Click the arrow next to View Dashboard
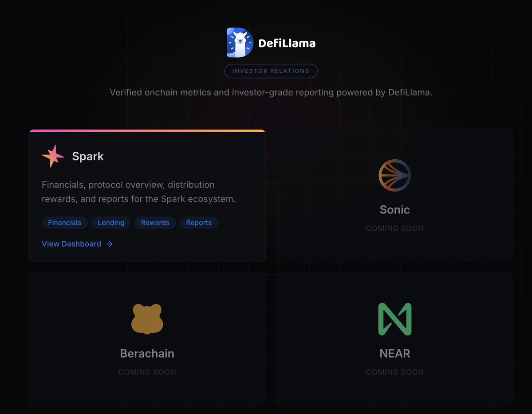Screen dimensions: 532x414 point(109,244)
